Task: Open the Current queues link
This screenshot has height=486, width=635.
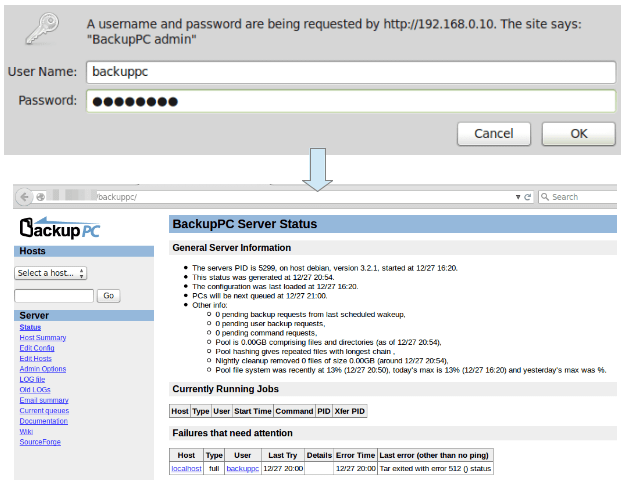Action: tap(45, 411)
